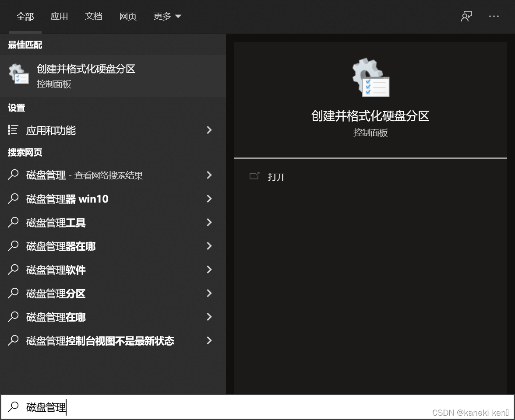Image resolution: width=515 pixels, height=420 pixels.
Task: Click 打开 to launch the result
Action: [x=277, y=177]
